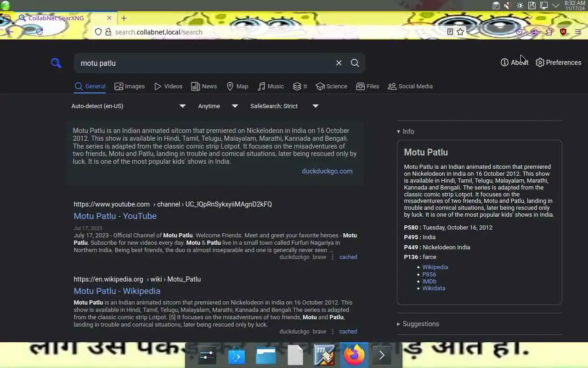Image resolution: width=588 pixels, height=368 pixels.
Task: Switch to the IT tab
Action: 300,86
